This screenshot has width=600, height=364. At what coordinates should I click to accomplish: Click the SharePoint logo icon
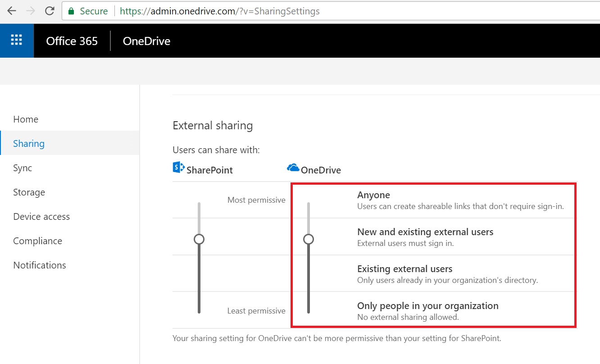tap(179, 168)
